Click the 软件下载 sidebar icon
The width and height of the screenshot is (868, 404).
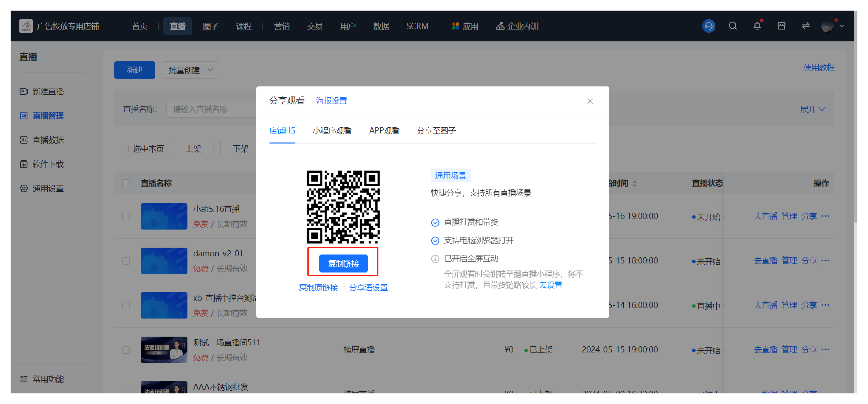click(24, 164)
